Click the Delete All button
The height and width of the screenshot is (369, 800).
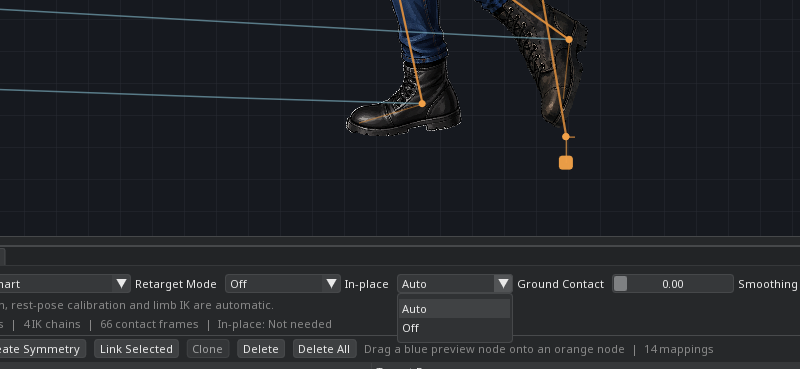[x=324, y=349]
